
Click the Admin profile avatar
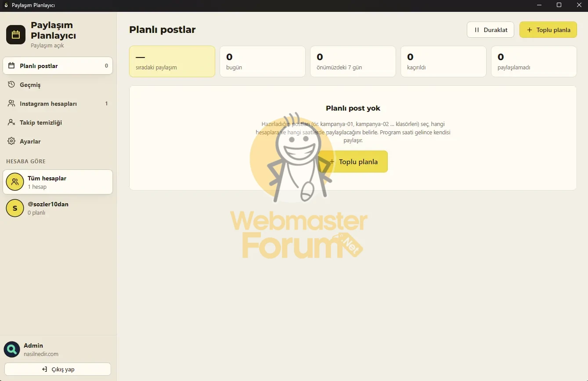12,349
